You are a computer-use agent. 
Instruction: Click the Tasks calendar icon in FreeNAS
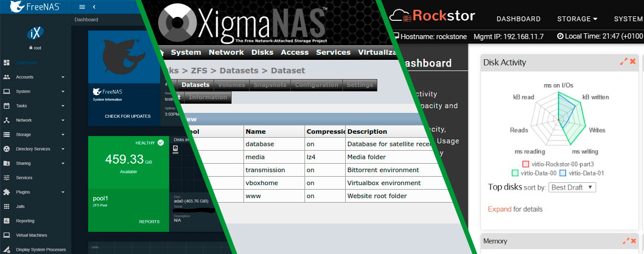(x=7, y=106)
